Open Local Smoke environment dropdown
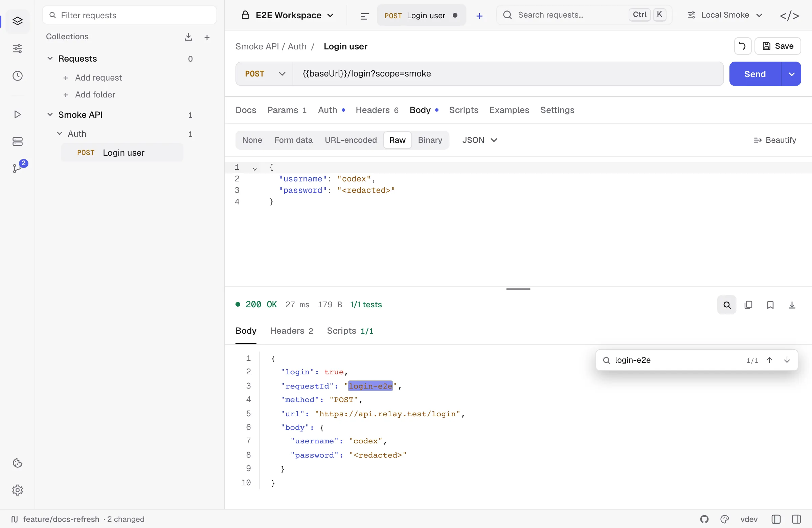812x528 pixels. pos(725,15)
